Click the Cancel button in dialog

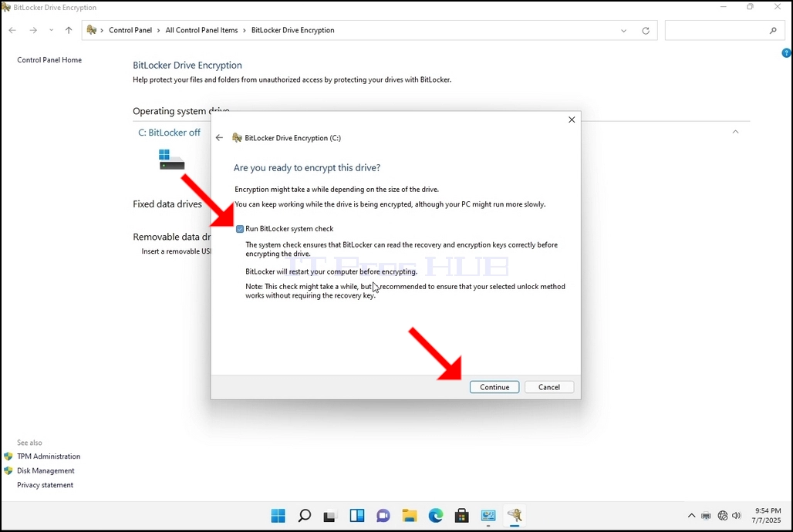[x=548, y=387]
